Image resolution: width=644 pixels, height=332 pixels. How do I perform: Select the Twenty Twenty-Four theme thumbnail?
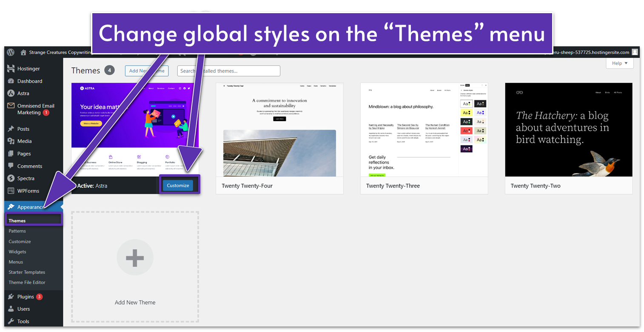coord(279,130)
